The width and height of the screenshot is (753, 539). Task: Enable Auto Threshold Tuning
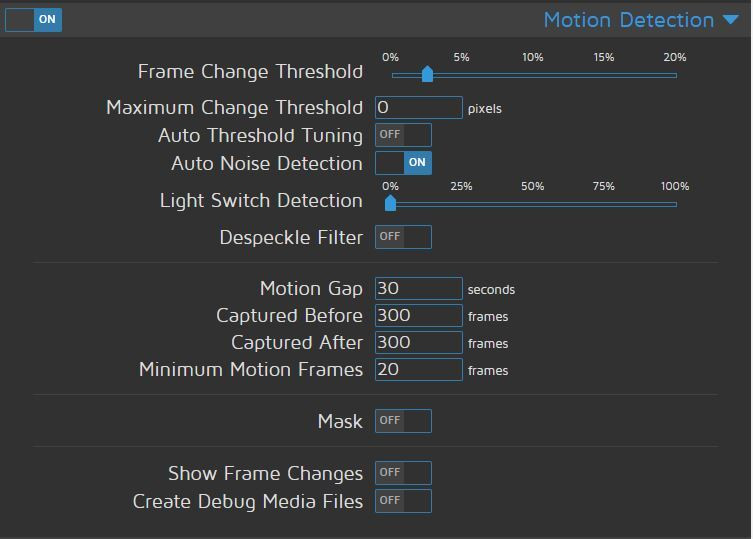(x=403, y=135)
